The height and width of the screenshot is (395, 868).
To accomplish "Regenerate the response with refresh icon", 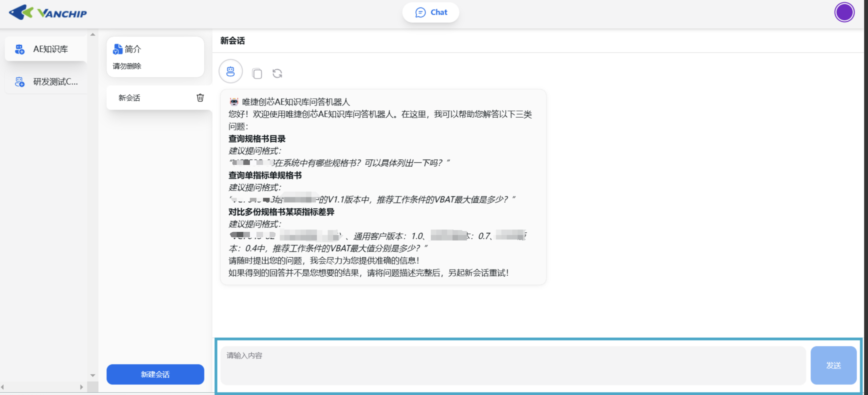I will pyautogui.click(x=277, y=73).
